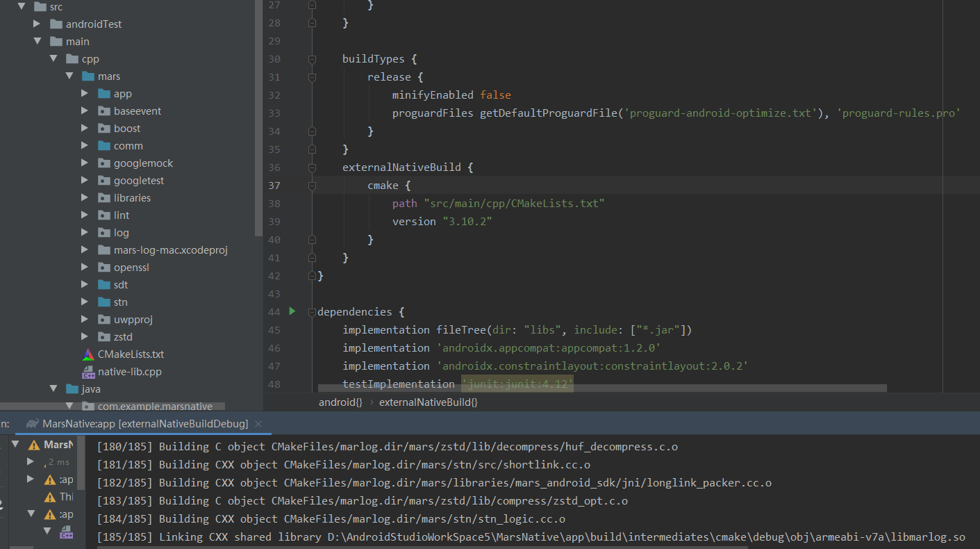This screenshot has height=549, width=980.
Task: Expand the googletest folder arrow
Action: tap(85, 181)
